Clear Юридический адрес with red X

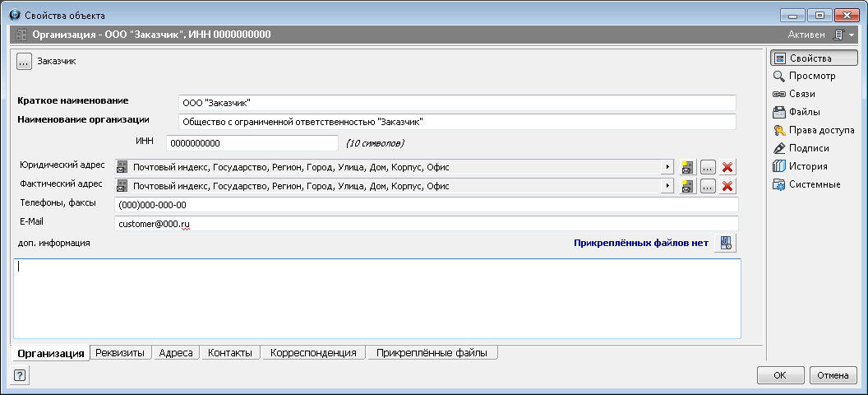727,167
